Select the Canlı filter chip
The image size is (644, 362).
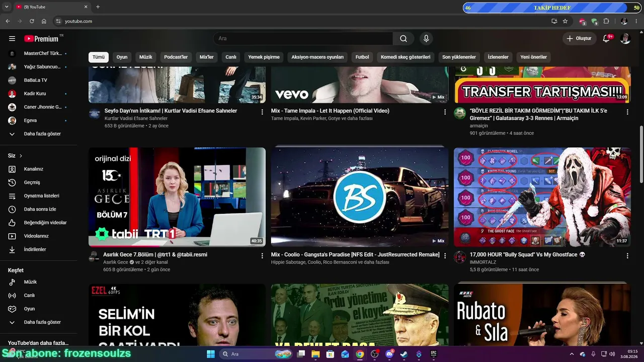coord(231,57)
